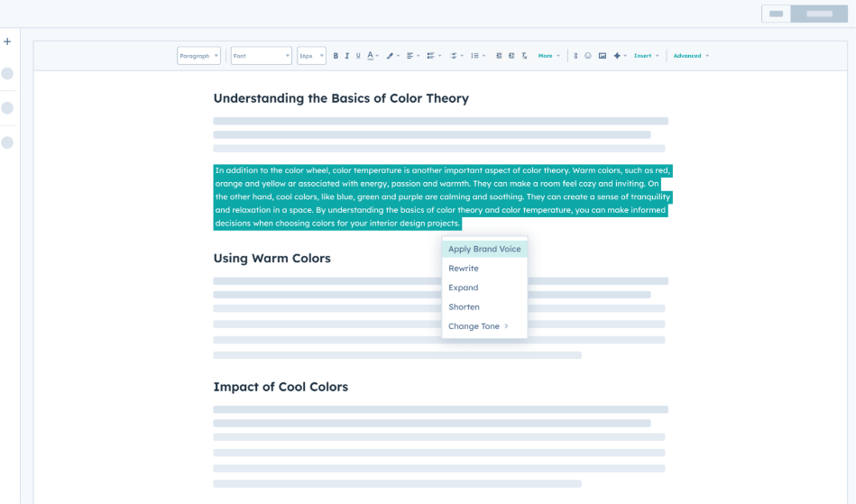Open the Font family dropdown
Screen dimensions: 856x504
point(261,56)
